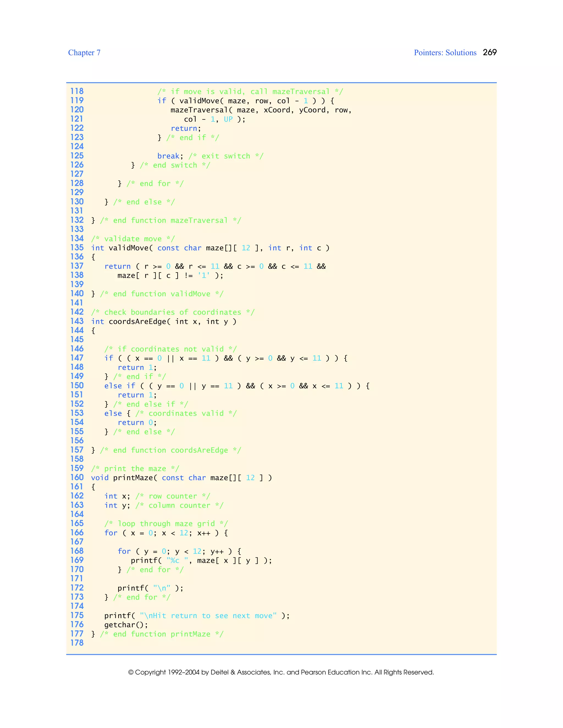Click the 'Pointers: Solutions' header text
This screenshot has width=563, height=728.
click(445, 53)
